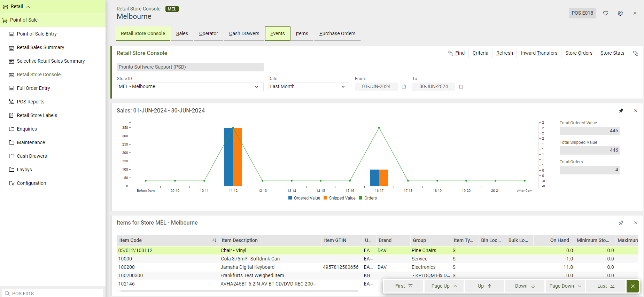Open settings gear icon in header
Image resolution: width=644 pixels, height=297 pixels.
[x=620, y=13]
